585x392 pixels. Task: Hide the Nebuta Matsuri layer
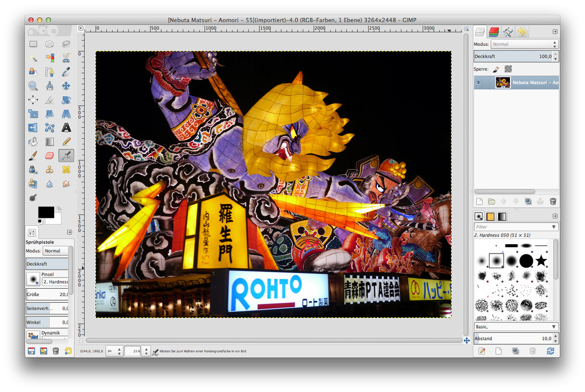[x=478, y=82]
